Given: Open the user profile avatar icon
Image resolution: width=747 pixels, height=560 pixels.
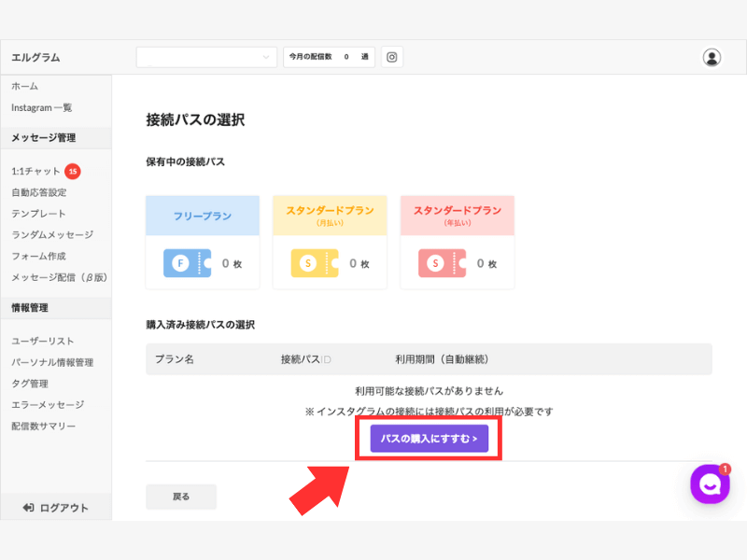Looking at the screenshot, I should 712,57.
